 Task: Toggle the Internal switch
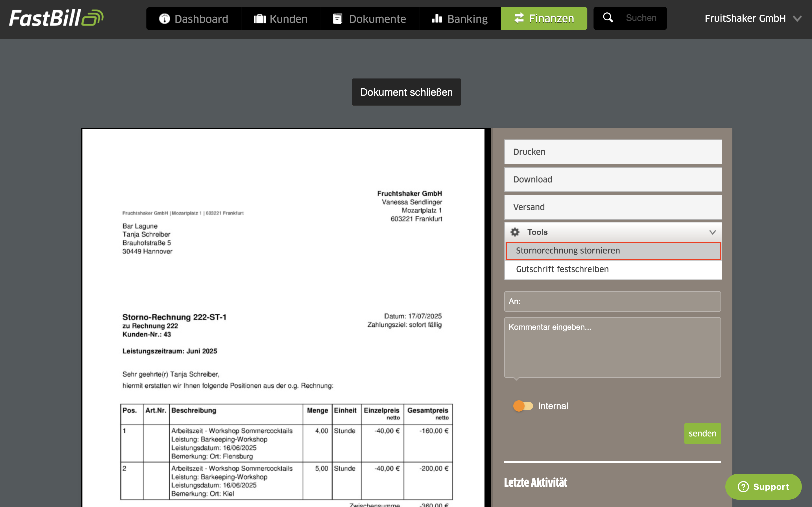(x=523, y=406)
